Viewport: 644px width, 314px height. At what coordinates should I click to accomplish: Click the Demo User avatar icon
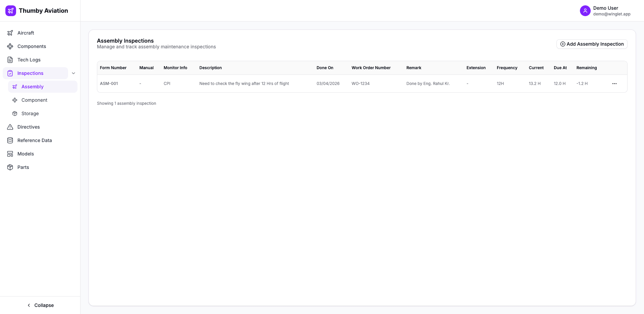tap(585, 11)
